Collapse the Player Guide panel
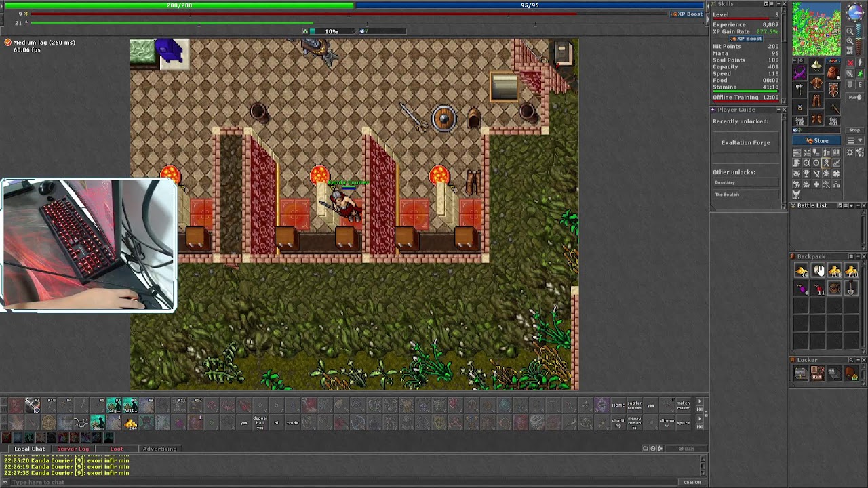The image size is (868, 488). click(x=778, y=110)
